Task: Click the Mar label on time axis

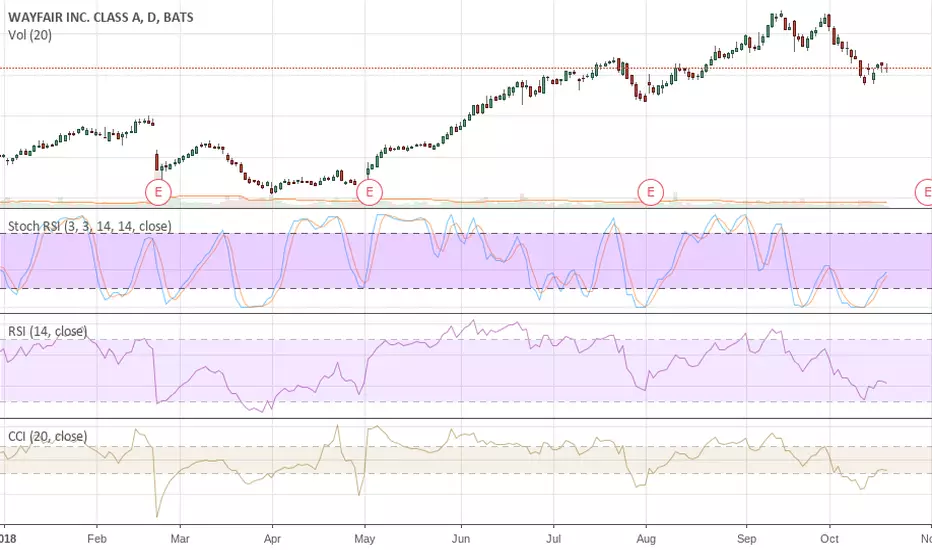Action: coord(180,539)
